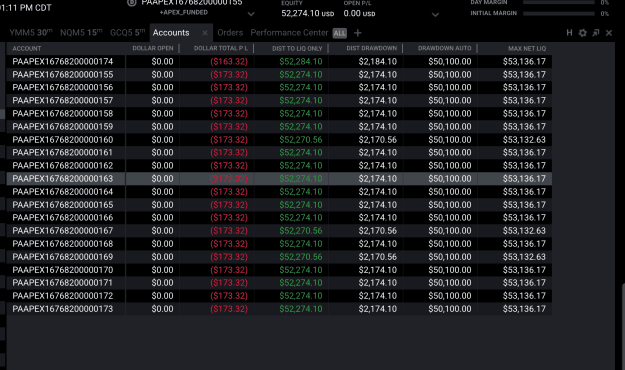Select account PAAPEX16768200000155 row
Viewport: 625px width, 370px height.
279,75
